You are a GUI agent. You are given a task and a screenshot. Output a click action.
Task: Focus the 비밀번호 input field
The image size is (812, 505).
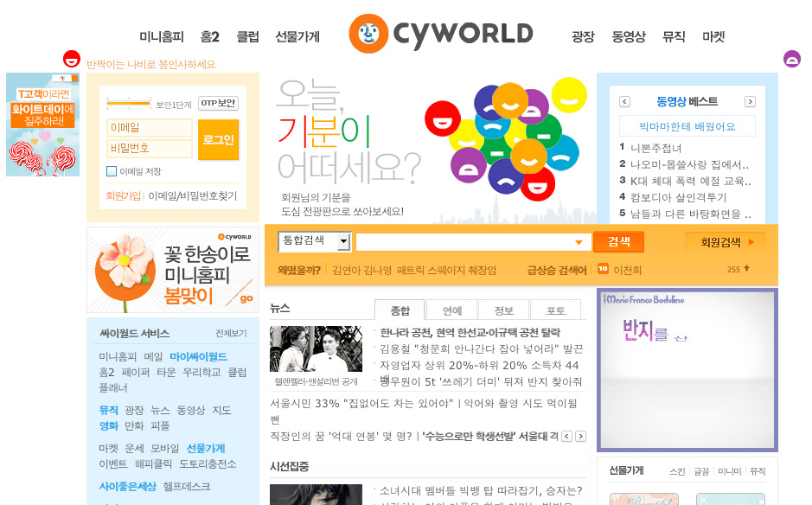pyautogui.click(x=150, y=148)
